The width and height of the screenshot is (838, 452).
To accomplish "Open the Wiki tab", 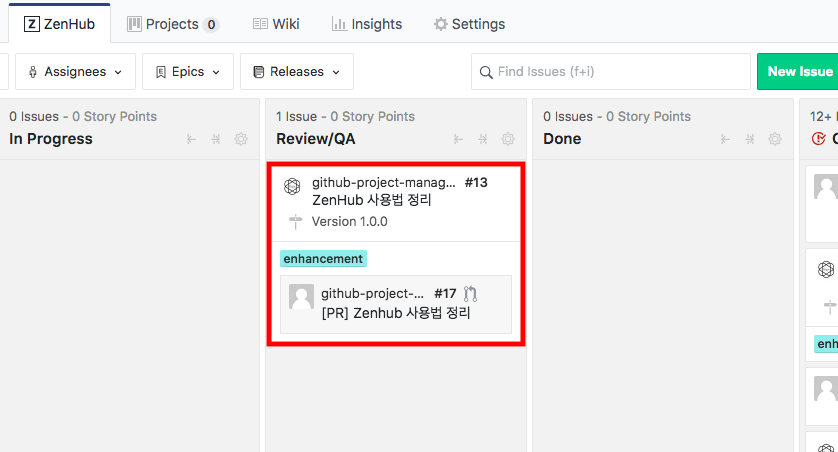I will 276,24.
